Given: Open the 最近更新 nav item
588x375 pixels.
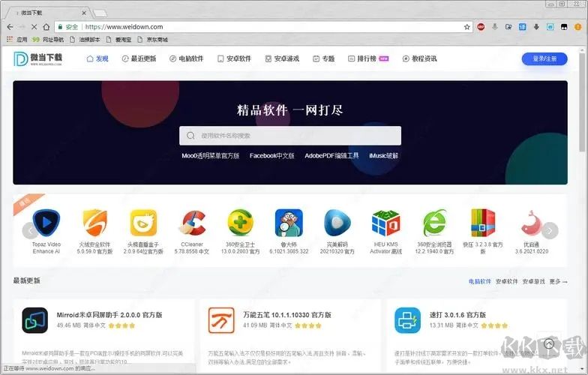Looking at the screenshot, I should (x=139, y=58).
